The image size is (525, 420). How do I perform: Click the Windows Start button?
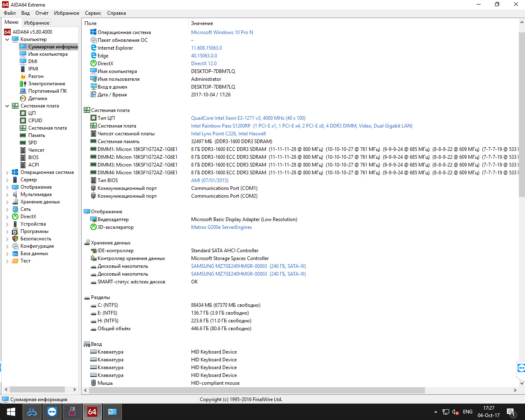click(x=11, y=412)
